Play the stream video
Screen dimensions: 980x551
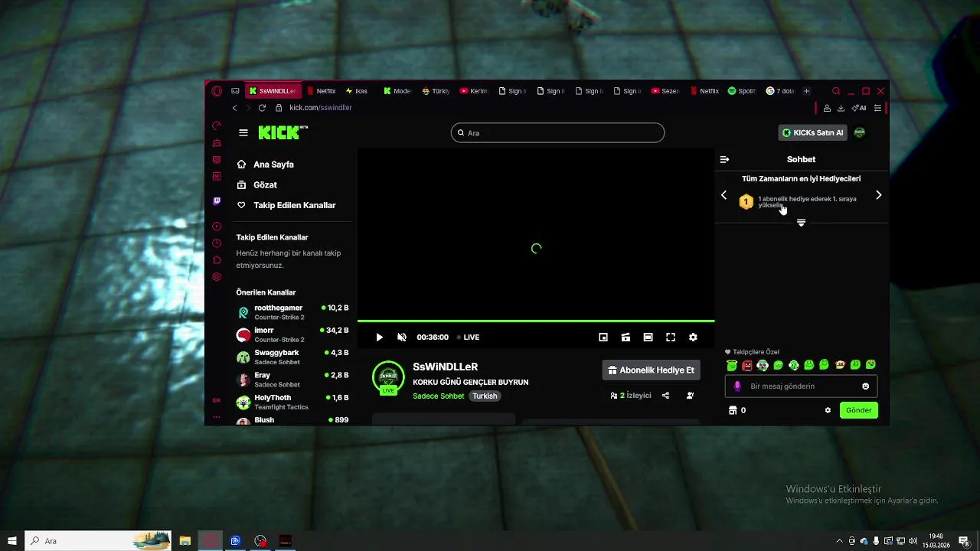click(379, 337)
